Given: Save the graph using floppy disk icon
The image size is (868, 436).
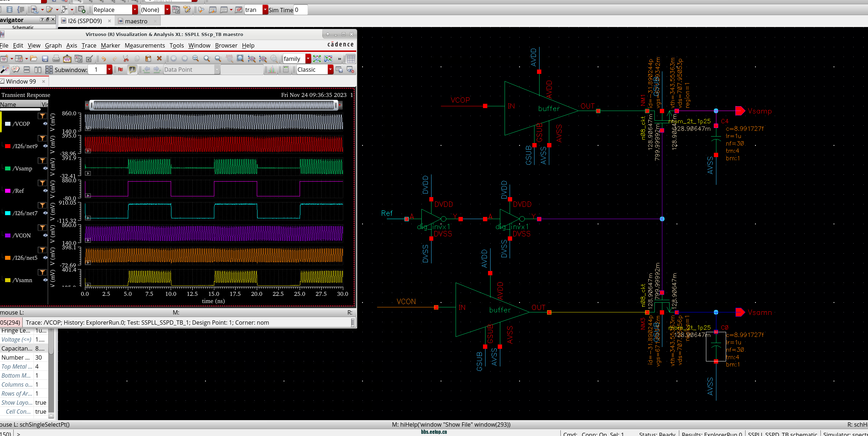Looking at the screenshot, I should (45, 58).
